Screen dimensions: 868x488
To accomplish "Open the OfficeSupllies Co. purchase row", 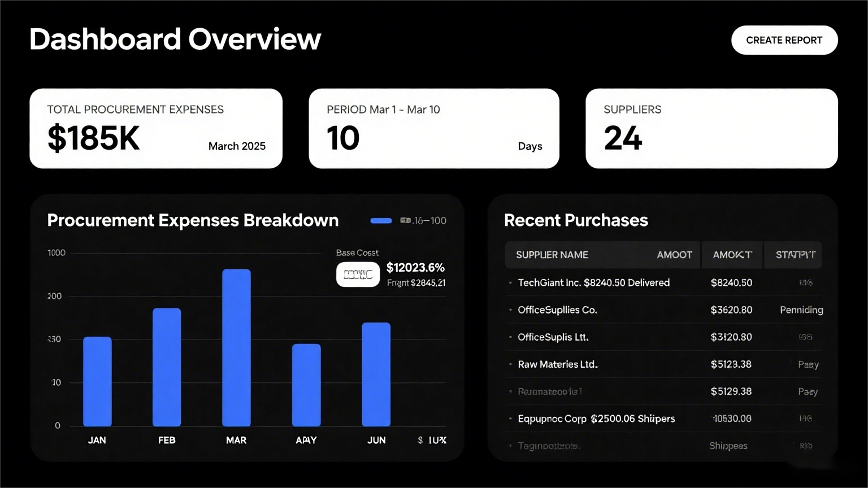I will click(557, 310).
